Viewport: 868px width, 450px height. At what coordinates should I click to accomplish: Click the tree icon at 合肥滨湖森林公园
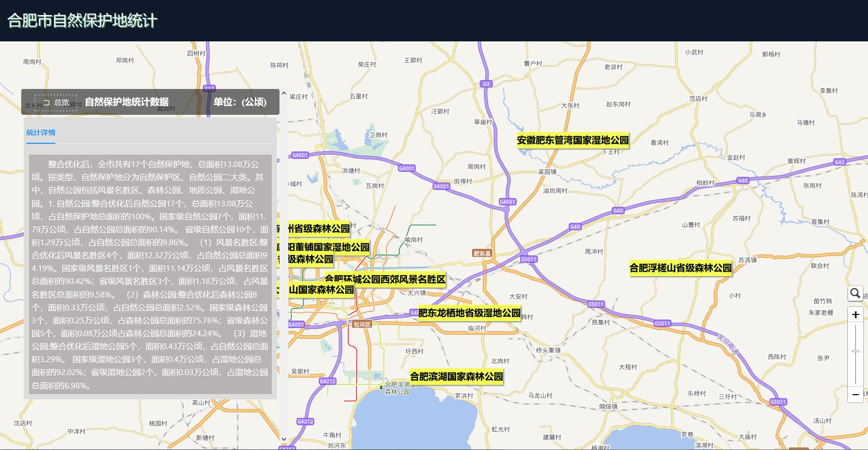[381, 387]
